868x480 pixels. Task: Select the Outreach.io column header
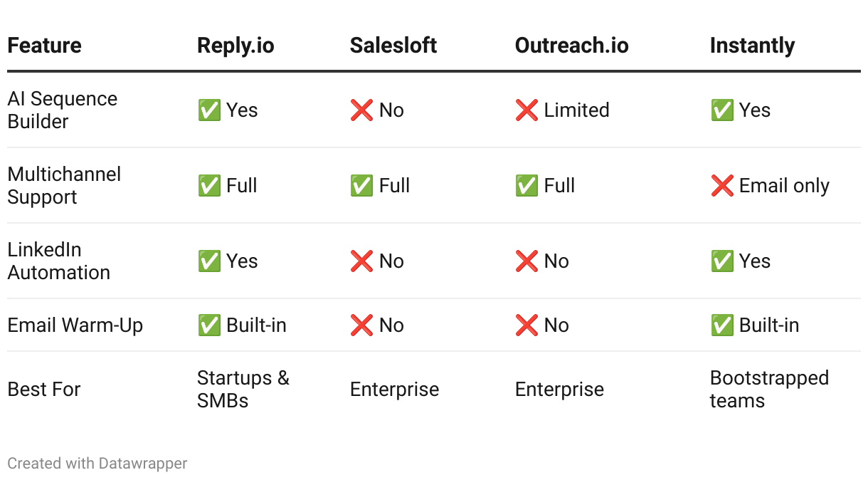click(x=571, y=46)
